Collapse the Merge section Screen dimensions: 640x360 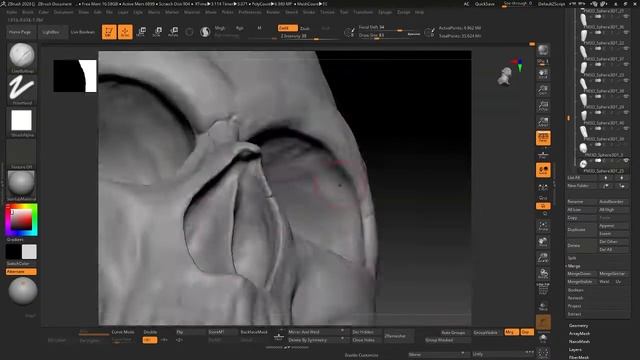point(574,266)
